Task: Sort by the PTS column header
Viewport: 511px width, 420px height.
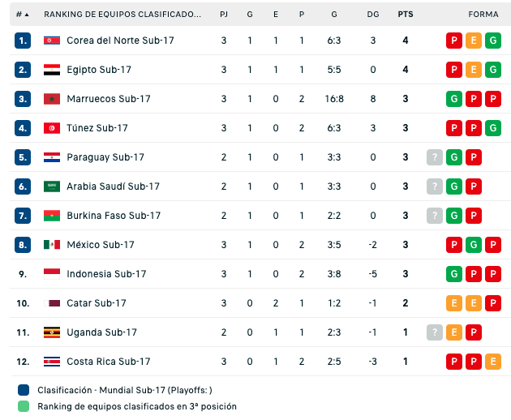Action: tap(405, 15)
